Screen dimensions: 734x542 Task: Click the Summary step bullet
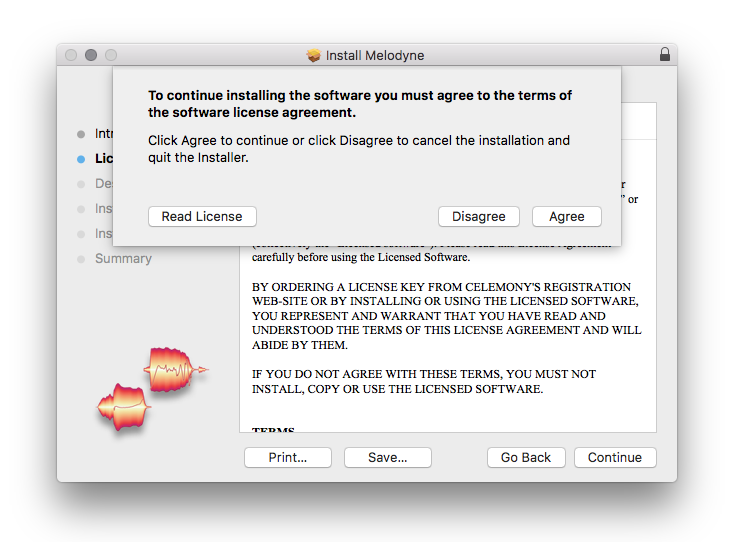[x=81, y=259]
